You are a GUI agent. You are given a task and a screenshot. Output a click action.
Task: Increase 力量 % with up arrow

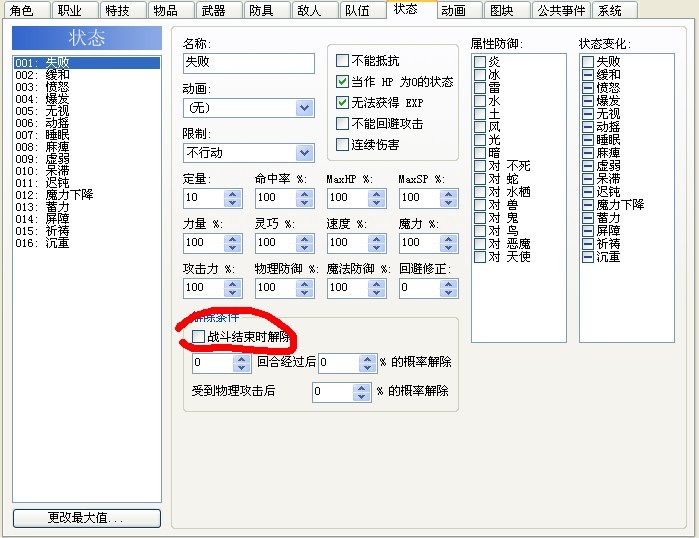pos(233,238)
